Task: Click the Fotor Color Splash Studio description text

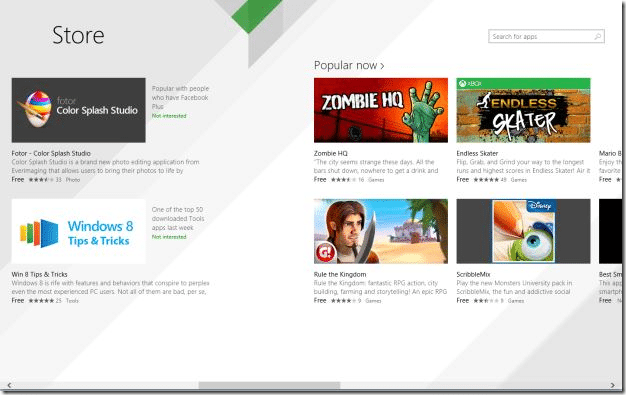Action: (x=105, y=167)
